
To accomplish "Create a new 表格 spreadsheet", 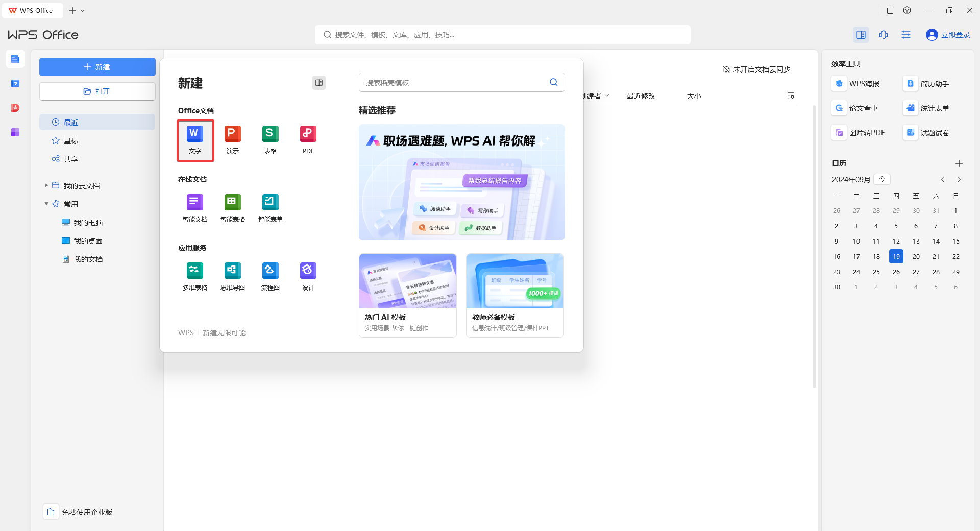I will point(270,139).
